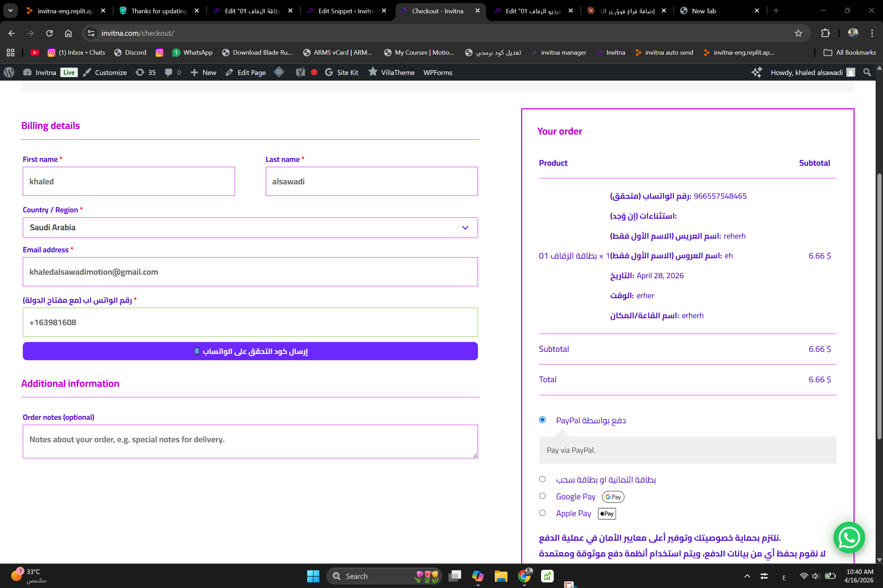Click the floating WhatsApp chat icon

point(849,538)
